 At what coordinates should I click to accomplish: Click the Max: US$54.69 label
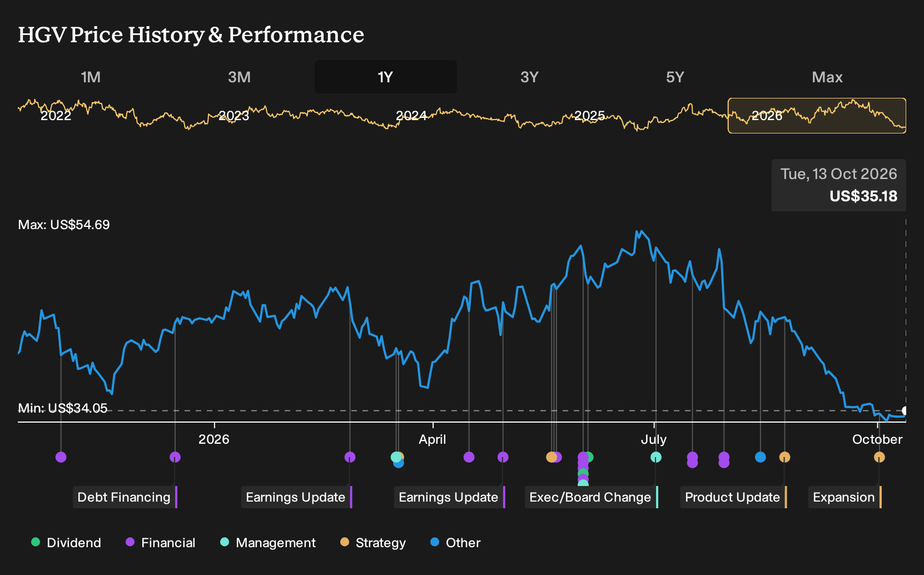(x=64, y=225)
